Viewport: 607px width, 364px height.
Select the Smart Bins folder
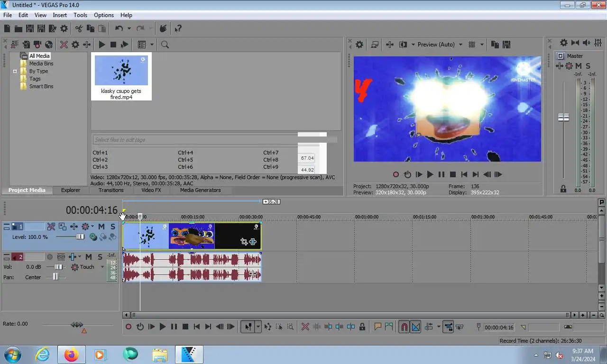pyautogui.click(x=41, y=86)
